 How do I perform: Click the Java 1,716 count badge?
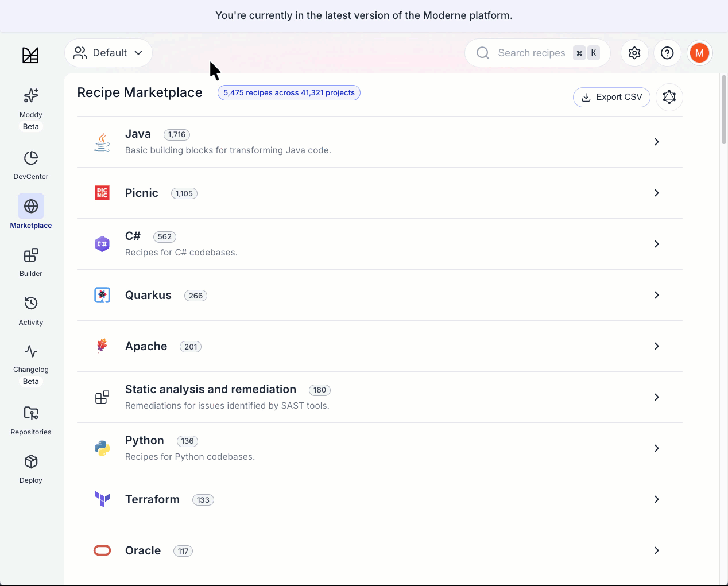point(177,134)
